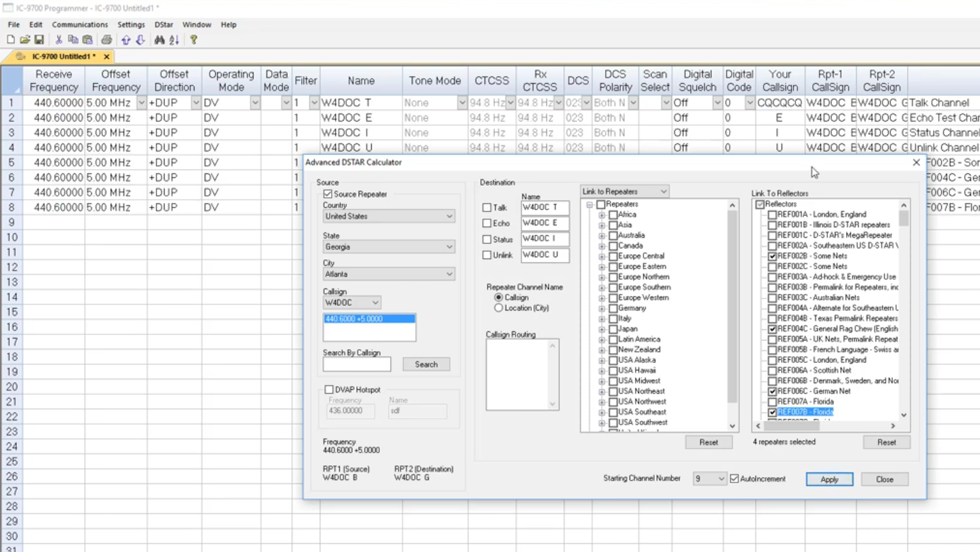This screenshot has height=552, width=980.
Task: Open the Window menu
Action: 197,24
